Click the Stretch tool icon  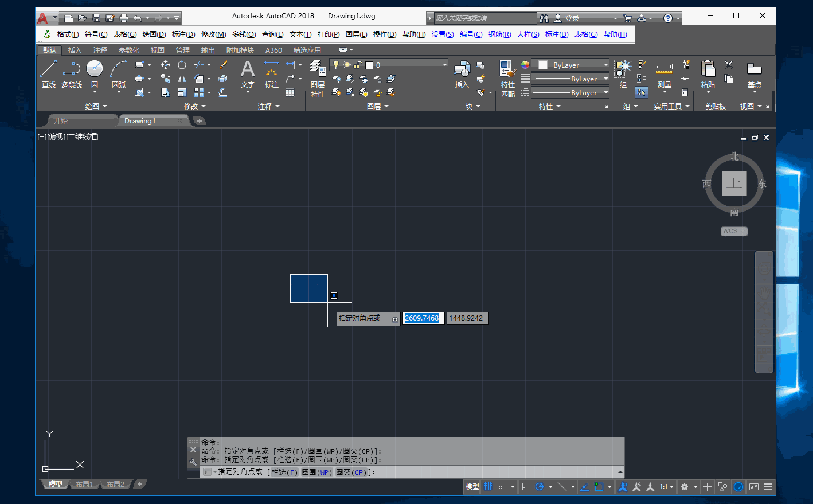pos(166,92)
